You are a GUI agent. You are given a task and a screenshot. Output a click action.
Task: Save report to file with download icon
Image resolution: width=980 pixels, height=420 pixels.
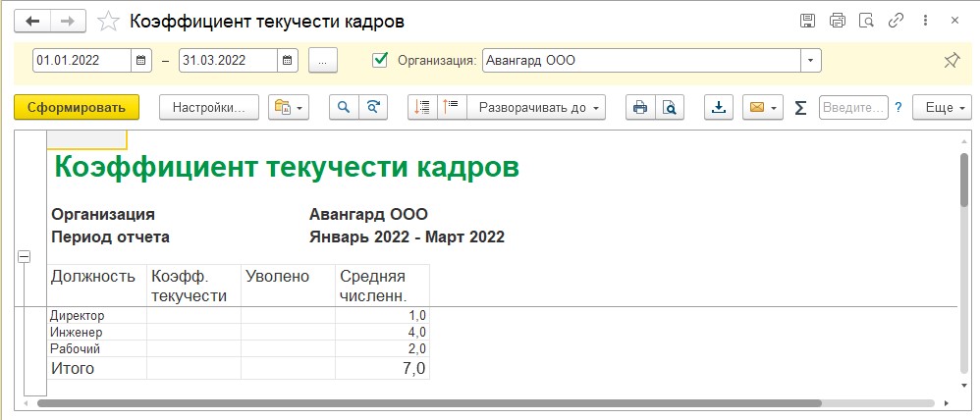point(720,108)
